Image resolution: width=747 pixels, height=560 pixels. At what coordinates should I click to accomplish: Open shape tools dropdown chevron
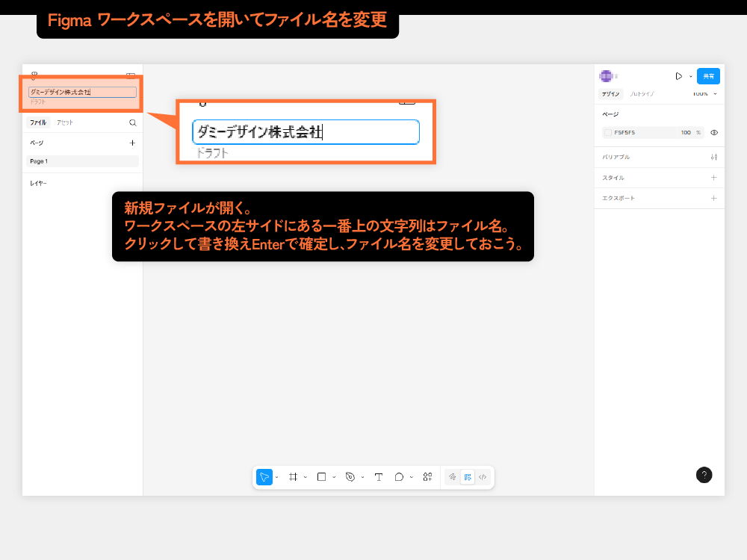[334, 477]
